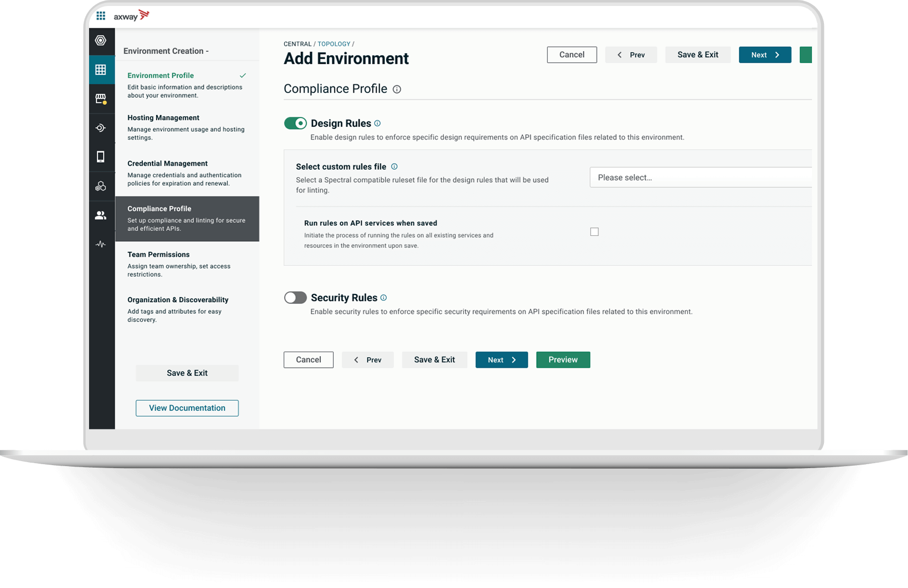Open the topology grid icon in sidebar
The image size is (908, 588).
pos(101,70)
